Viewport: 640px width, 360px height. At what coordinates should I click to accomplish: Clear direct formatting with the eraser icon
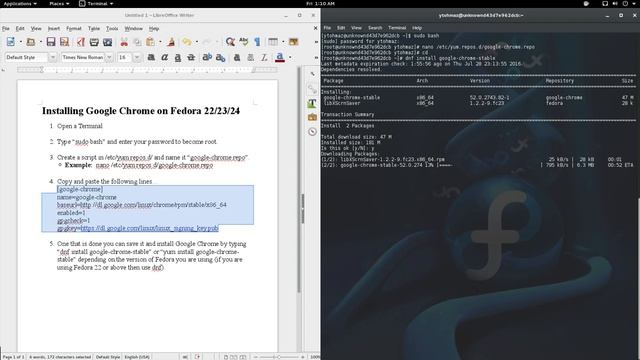264,57
